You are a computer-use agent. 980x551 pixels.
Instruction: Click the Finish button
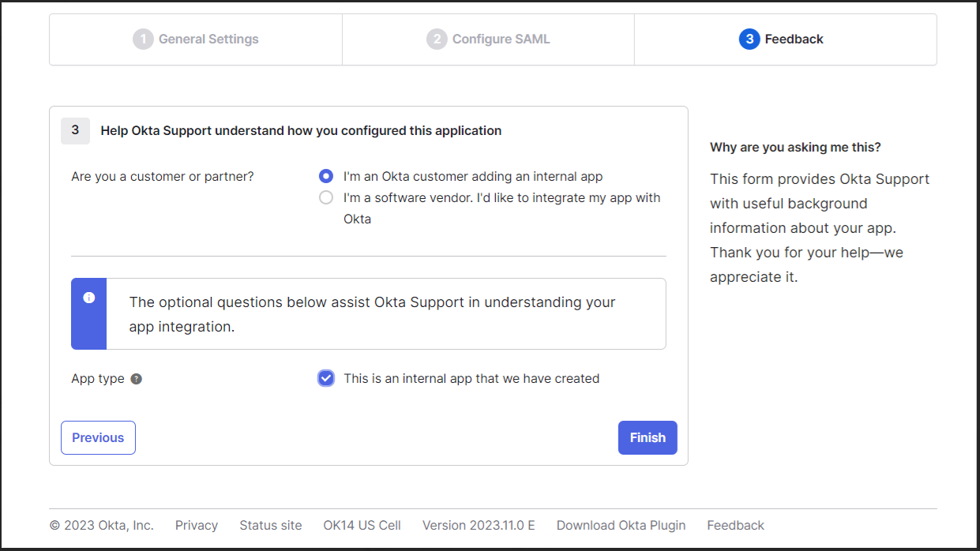tap(648, 437)
